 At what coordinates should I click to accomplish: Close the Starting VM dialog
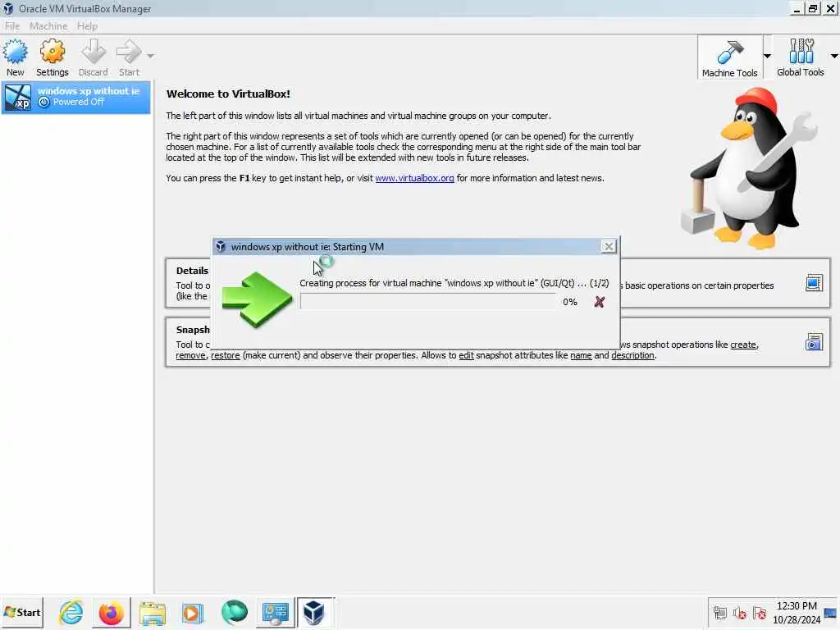click(x=609, y=246)
